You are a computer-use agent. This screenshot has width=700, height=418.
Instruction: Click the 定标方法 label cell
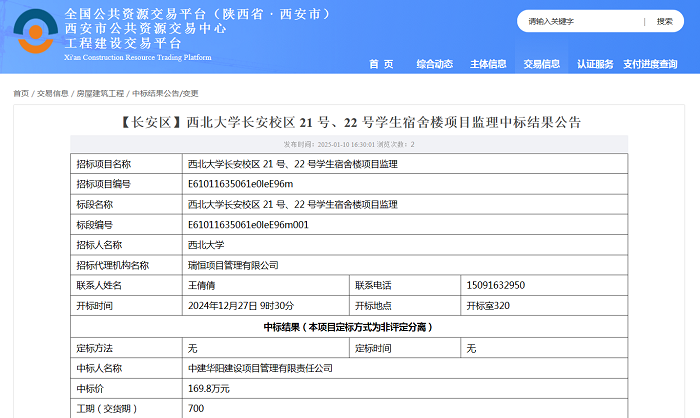pos(126,348)
